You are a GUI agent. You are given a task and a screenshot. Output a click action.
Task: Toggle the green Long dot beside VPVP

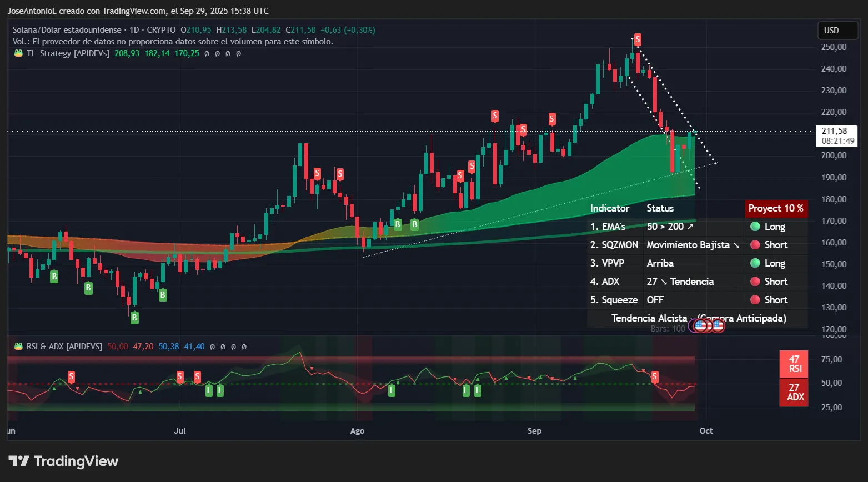point(755,263)
